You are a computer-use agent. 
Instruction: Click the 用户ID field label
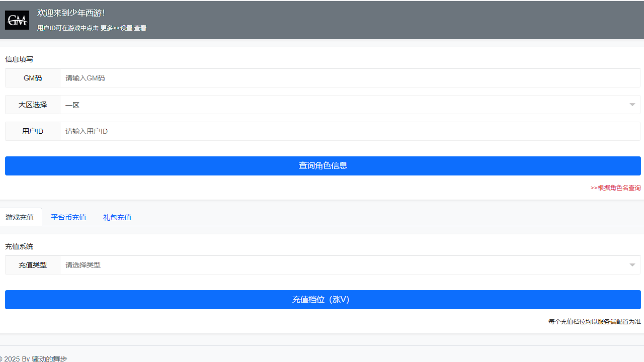[x=33, y=131]
